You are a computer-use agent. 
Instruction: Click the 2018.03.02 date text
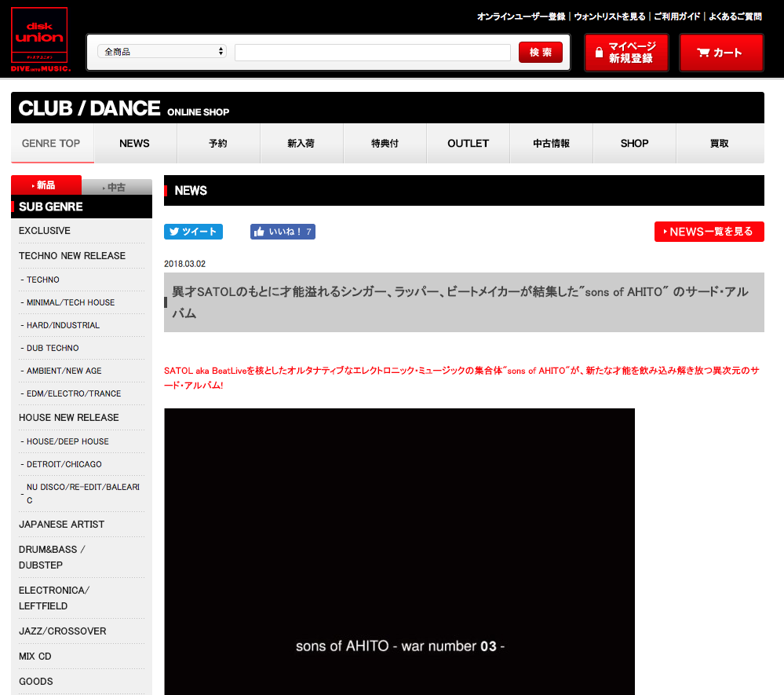click(184, 264)
